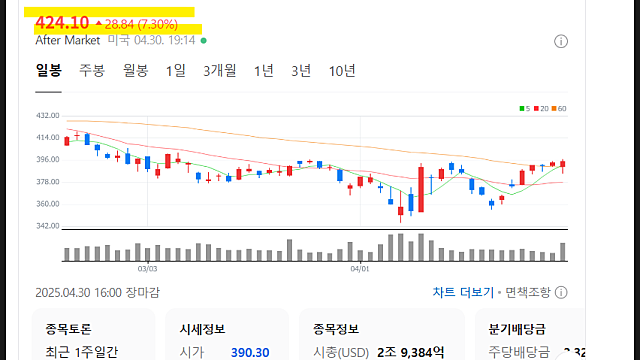Click the red 20-day moving average legend

[541, 109]
